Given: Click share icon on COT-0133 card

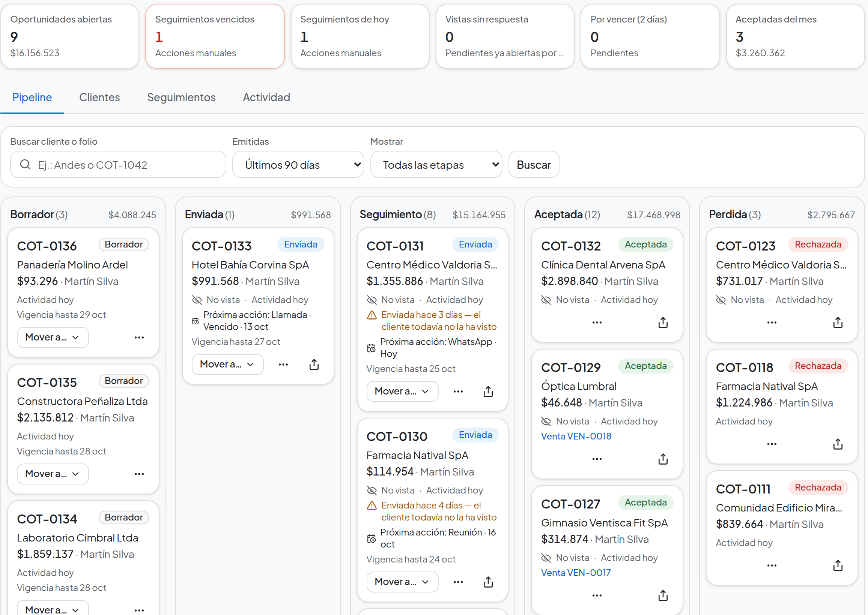Looking at the screenshot, I should [x=314, y=364].
